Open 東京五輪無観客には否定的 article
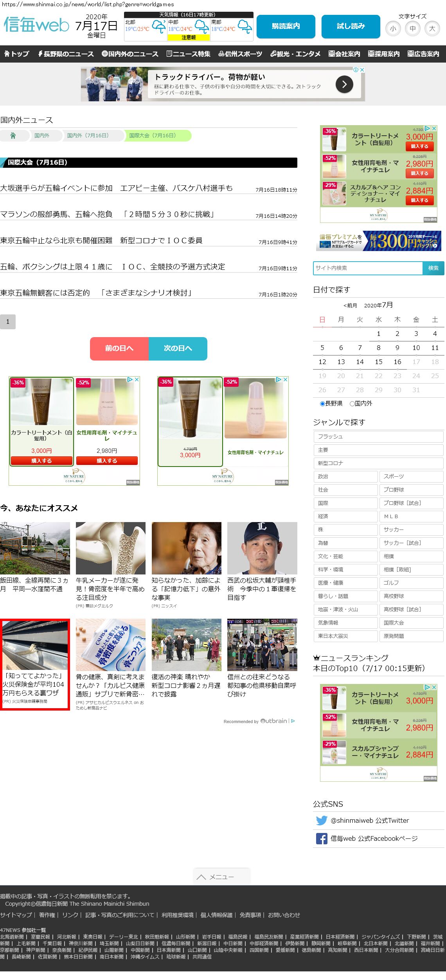The width and height of the screenshot is (446, 980). (x=97, y=293)
